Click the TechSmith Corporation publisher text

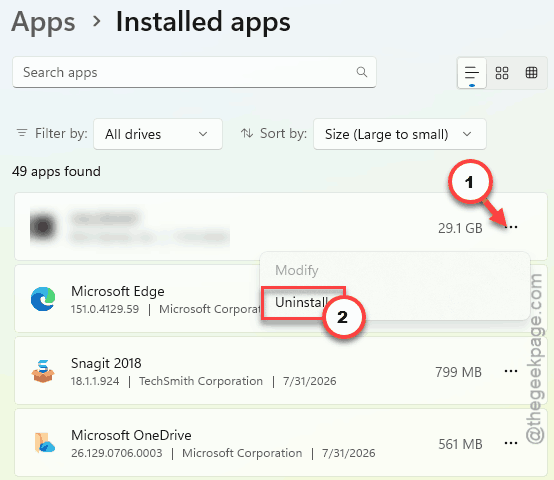point(201,381)
